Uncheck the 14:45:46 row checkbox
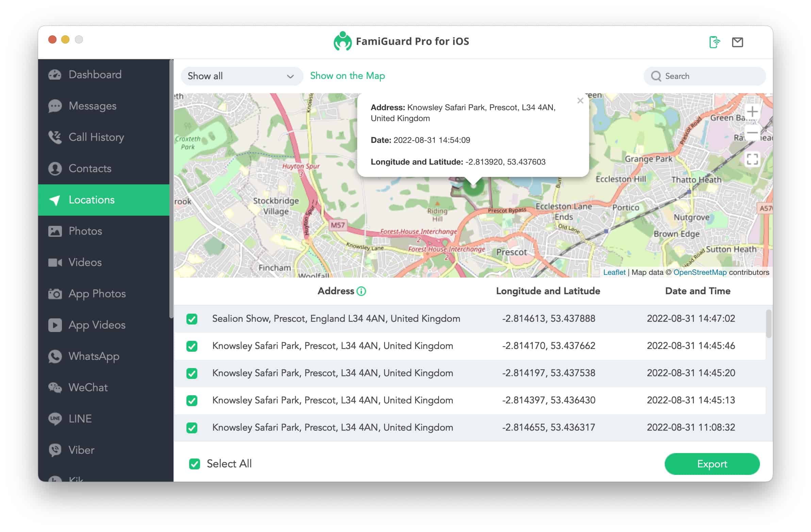Viewport: 811px width, 532px height. 192,346
